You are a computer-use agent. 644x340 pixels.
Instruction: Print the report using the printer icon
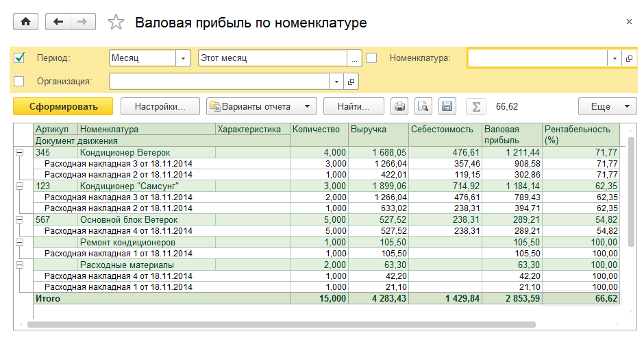click(x=399, y=106)
